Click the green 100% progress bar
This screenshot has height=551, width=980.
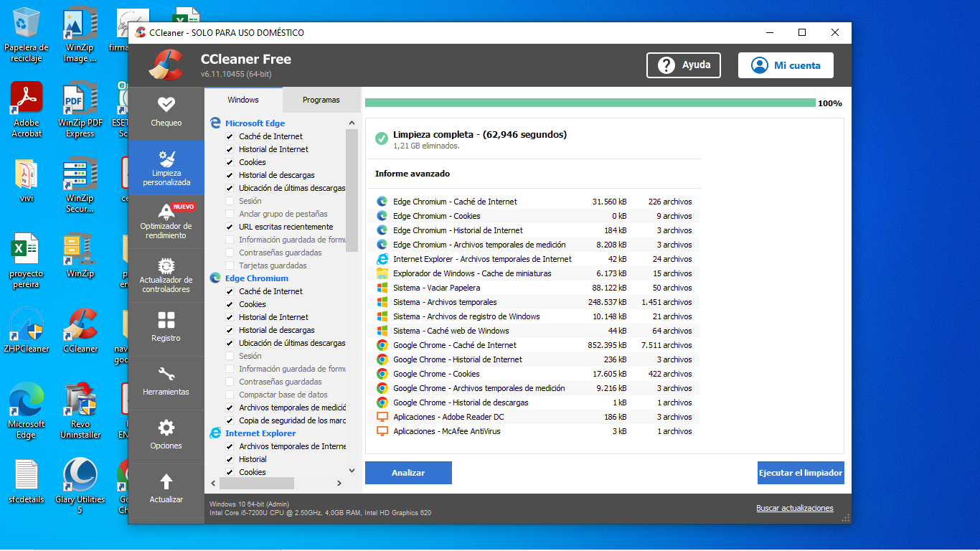pos(590,103)
